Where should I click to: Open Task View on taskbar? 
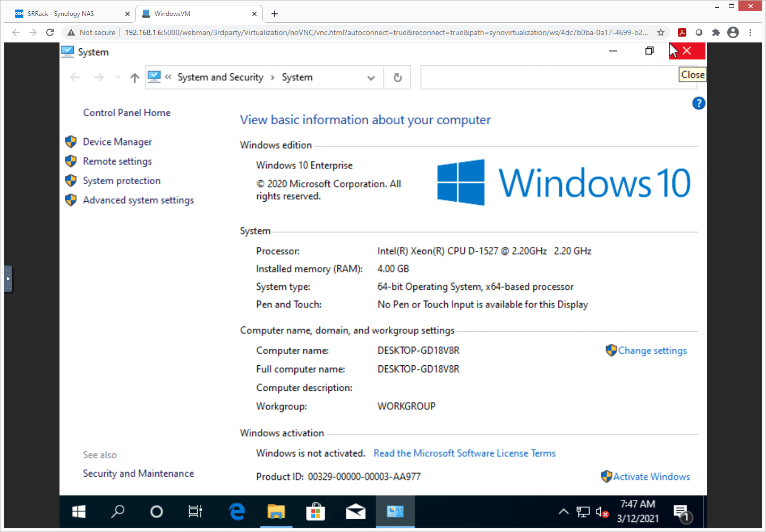[195, 511]
